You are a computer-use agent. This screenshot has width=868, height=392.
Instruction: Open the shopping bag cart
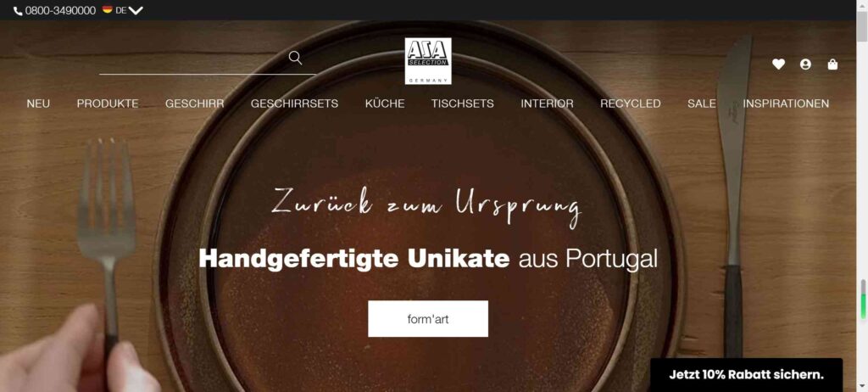tap(832, 64)
